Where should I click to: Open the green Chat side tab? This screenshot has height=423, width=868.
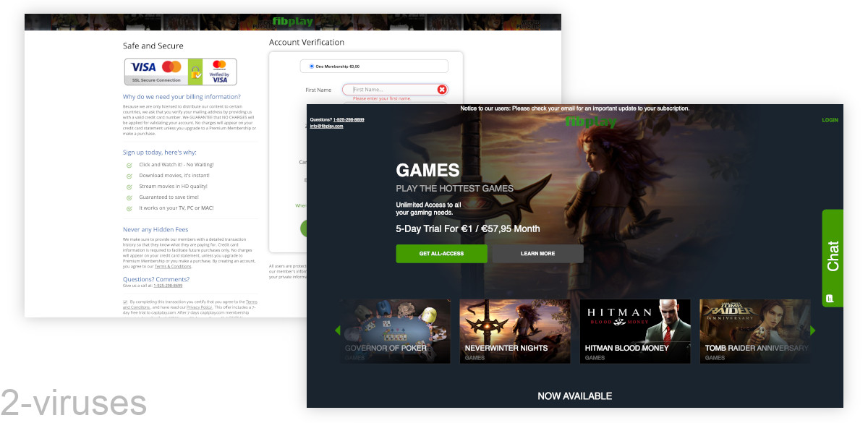[833, 257]
